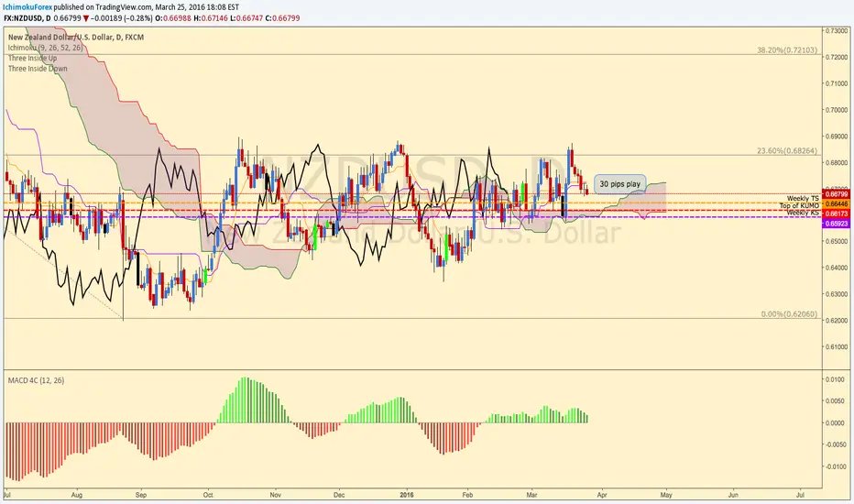Click the O:0.66988 open value in header

click(172, 18)
